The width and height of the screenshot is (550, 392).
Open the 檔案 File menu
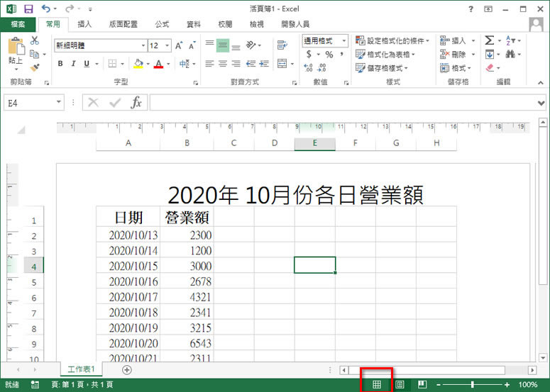pos(18,24)
